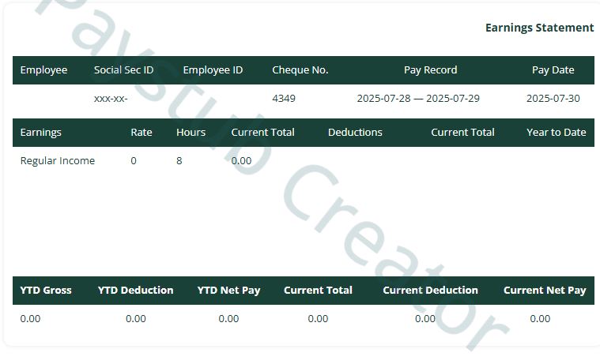Select the Deductions column header
The height and width of the screenshot is (364, 600).
[355, 132]
